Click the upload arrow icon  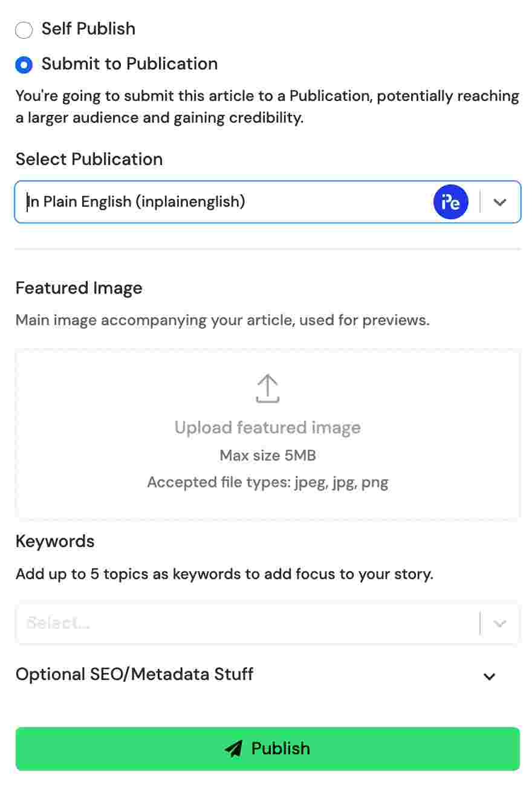[267, 388]
